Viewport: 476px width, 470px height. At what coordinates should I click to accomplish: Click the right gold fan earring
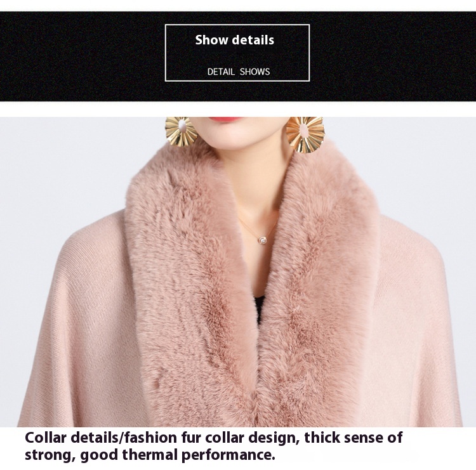(x=305, y=134)
